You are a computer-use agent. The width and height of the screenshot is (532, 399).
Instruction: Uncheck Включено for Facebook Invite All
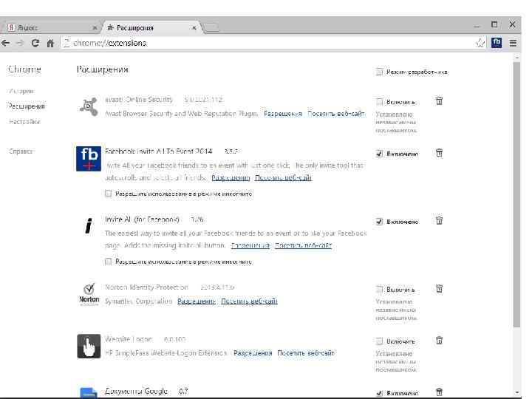(x=379, y=154)
